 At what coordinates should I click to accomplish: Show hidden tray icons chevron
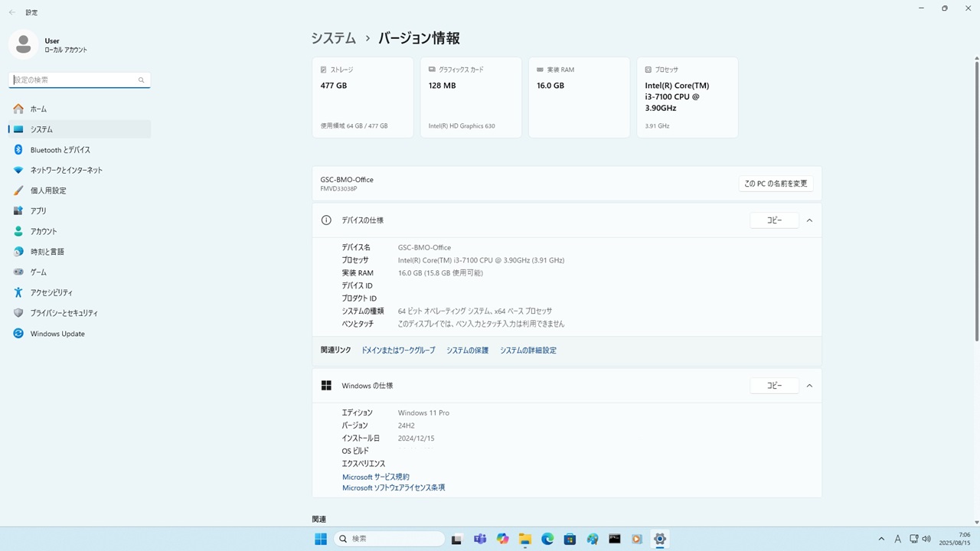881,539
